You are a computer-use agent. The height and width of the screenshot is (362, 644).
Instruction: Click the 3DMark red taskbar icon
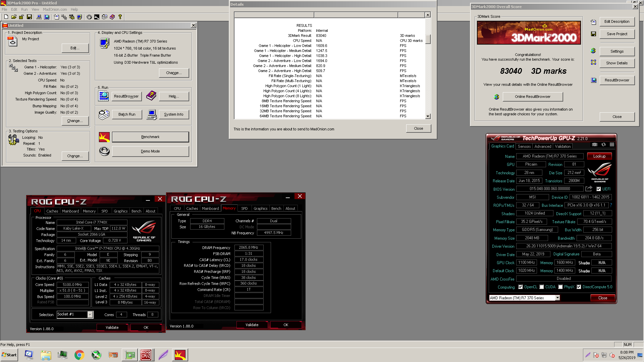pyautogui.click(x=180, y=355)
